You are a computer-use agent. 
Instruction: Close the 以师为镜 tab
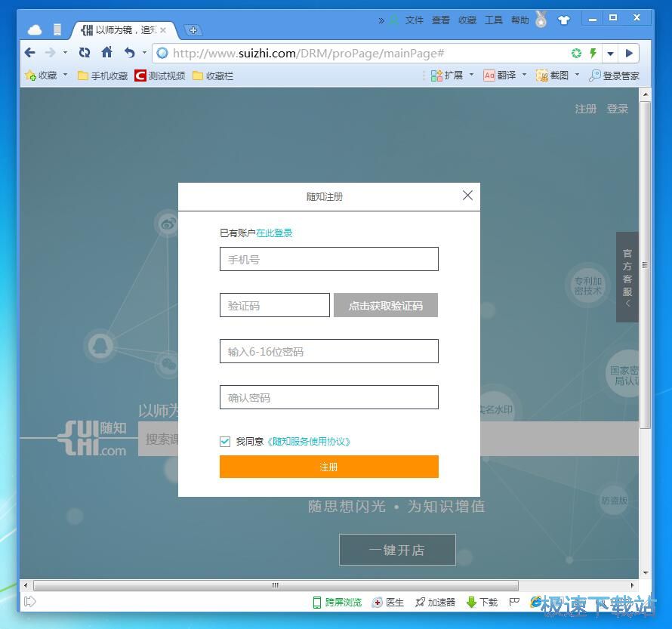tap(163, 30)
